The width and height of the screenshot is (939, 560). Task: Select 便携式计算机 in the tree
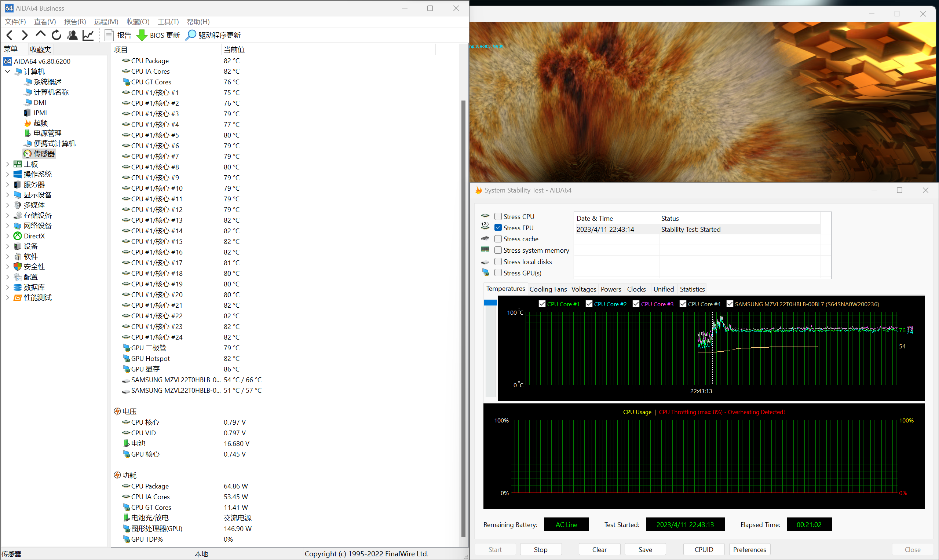(x=50, y=143)
